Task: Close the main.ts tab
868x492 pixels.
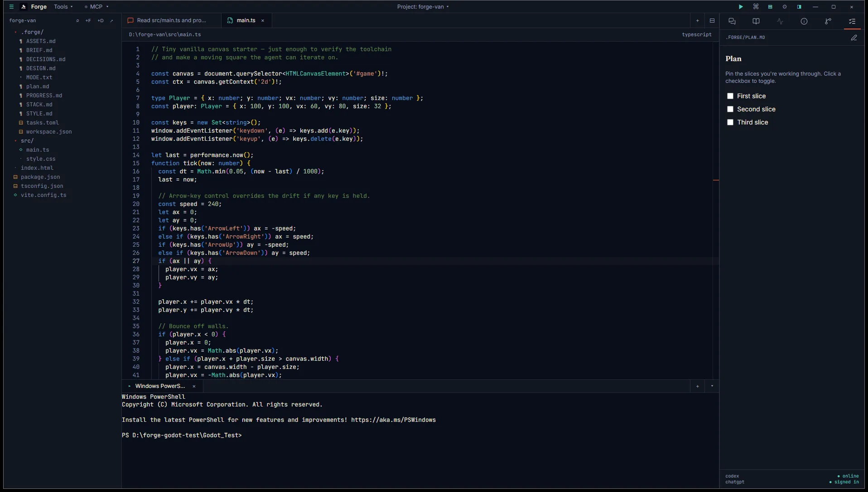Action: tap(263, 21)
